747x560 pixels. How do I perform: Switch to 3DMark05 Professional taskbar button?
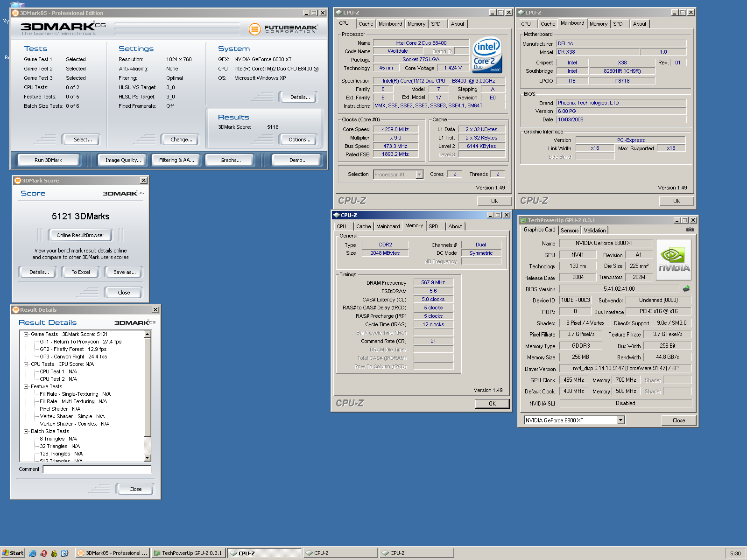click(112, 553)
